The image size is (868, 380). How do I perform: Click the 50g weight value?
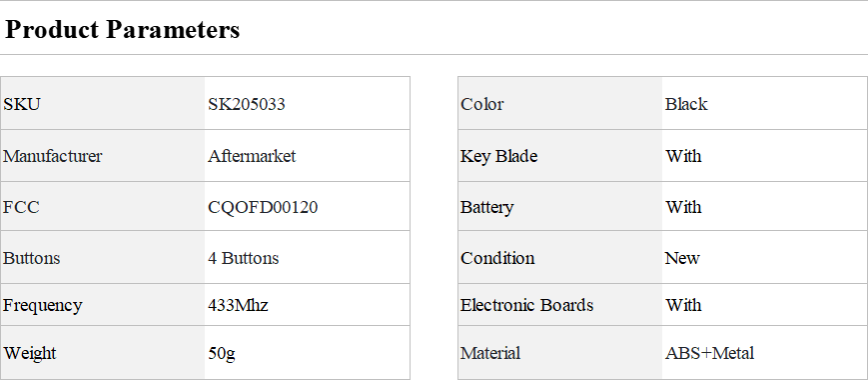pos(222,353)
